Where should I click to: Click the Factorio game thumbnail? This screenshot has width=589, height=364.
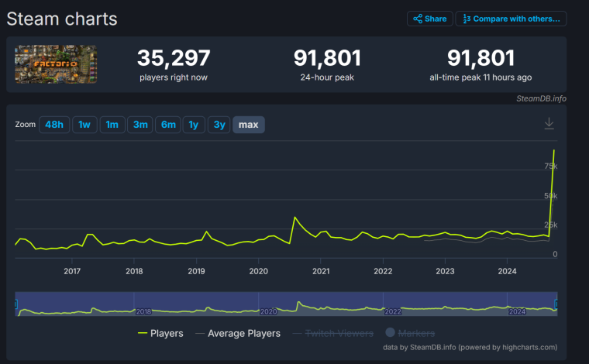click(x=56, y=64)
